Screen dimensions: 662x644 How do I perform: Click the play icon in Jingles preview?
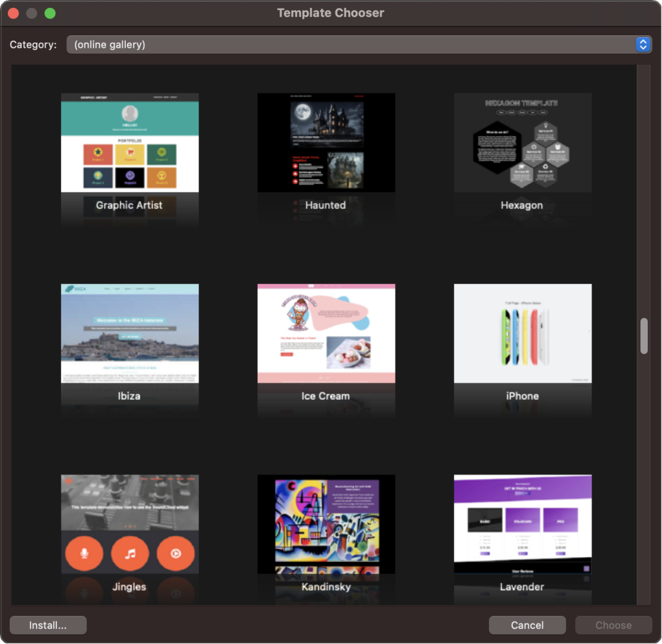click(176, 553)
